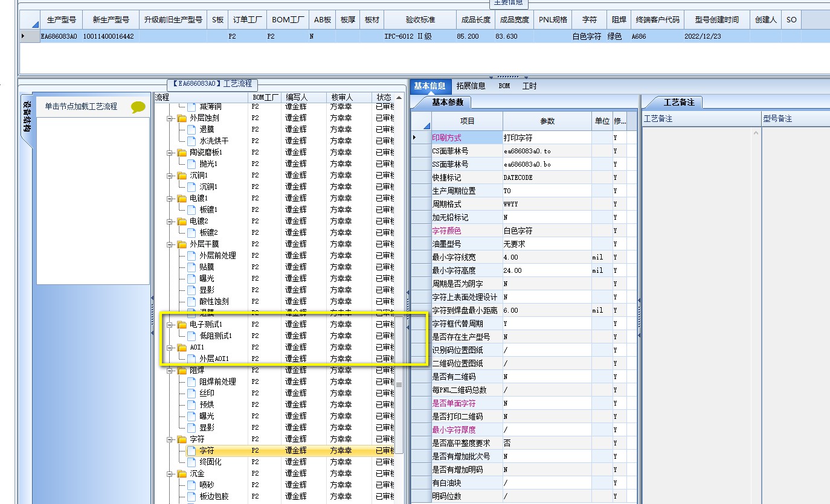Click the document icon beside 外层AOI1
830x504 pixels.
191,359
